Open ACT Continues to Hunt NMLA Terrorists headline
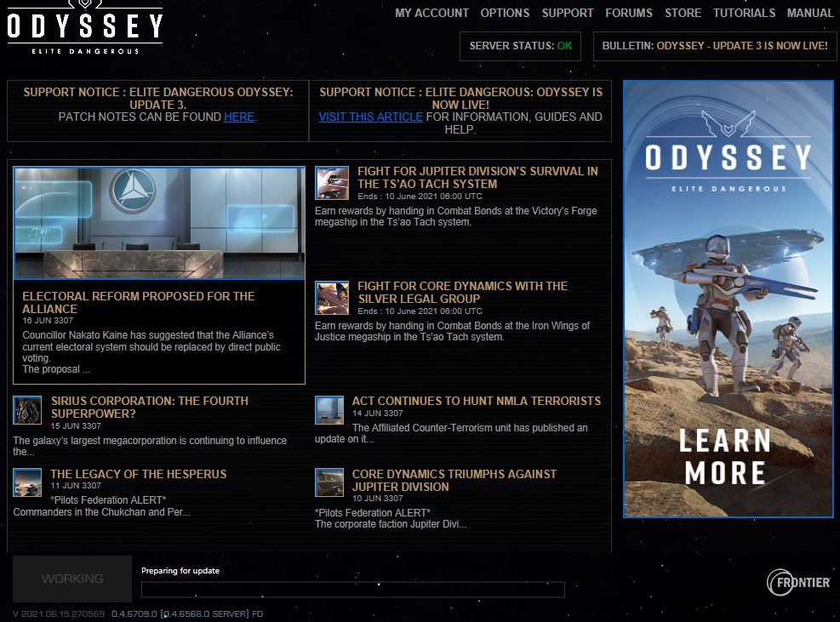The height and width of the screenshot is (622, 840). click(477, 401)
